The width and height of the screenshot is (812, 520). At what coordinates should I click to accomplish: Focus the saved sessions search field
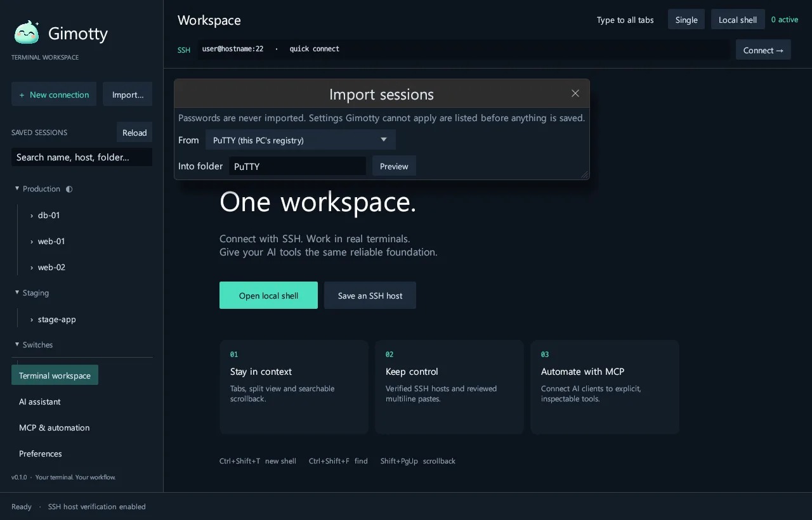coord(82,157)
